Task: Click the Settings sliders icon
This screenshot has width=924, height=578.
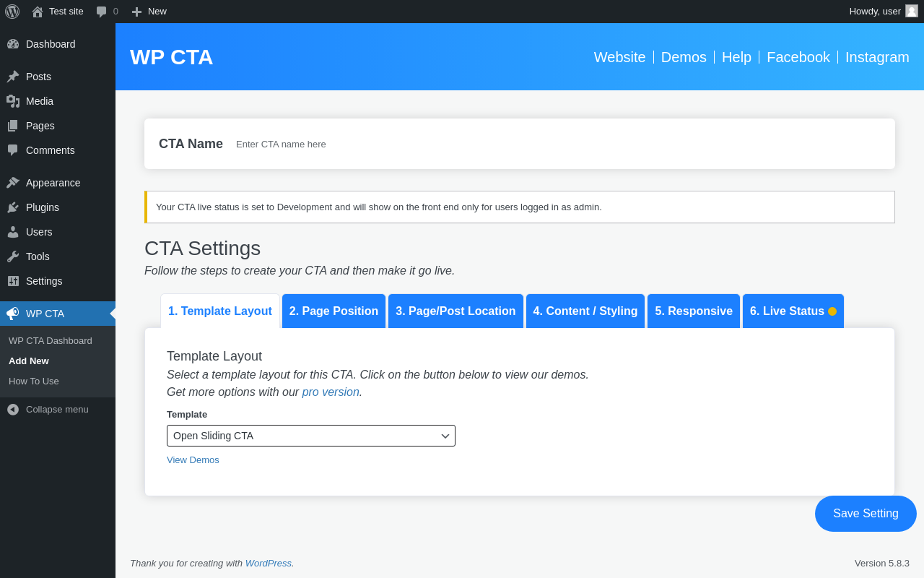Action: pos(13,281)
